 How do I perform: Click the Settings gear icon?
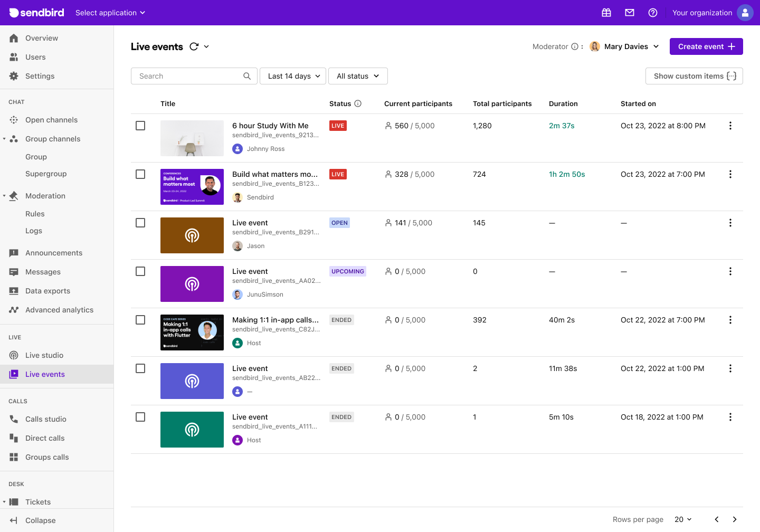[14, 76]
